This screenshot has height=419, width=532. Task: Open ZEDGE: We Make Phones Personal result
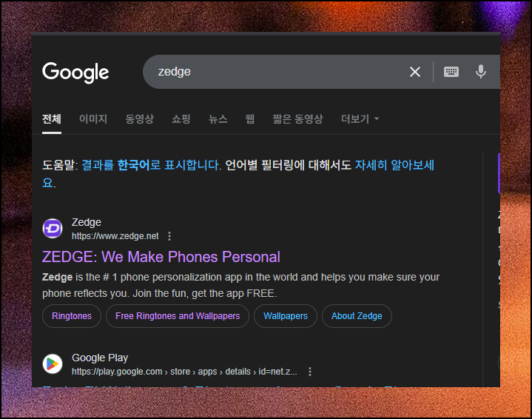161,257
